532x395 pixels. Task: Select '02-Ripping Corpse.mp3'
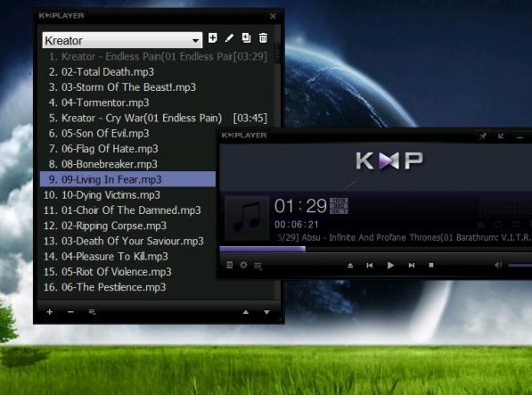click(128, 226)
